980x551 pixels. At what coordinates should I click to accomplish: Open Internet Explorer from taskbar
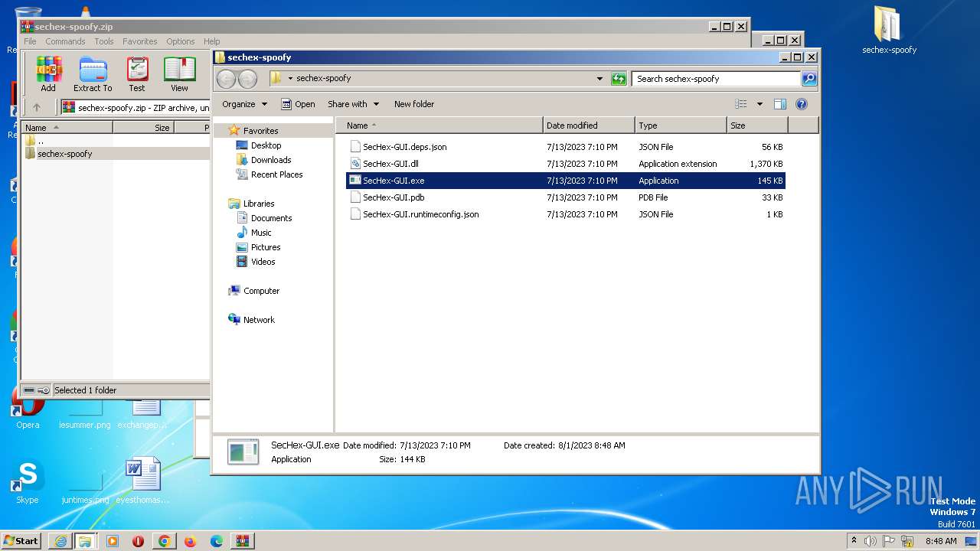coord(60,541)
